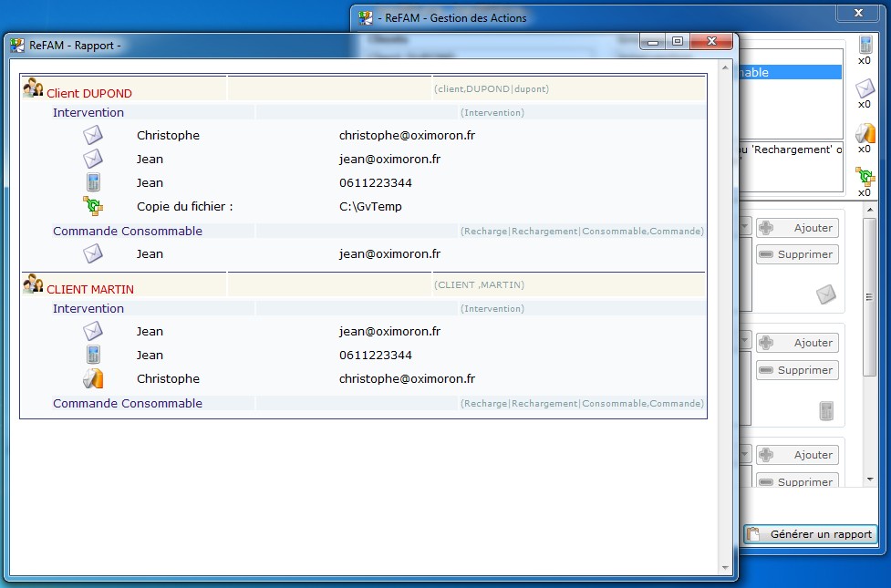891x588 pixels.
Task: Select the highlighted blue list entry
Action: pos(791,72)
